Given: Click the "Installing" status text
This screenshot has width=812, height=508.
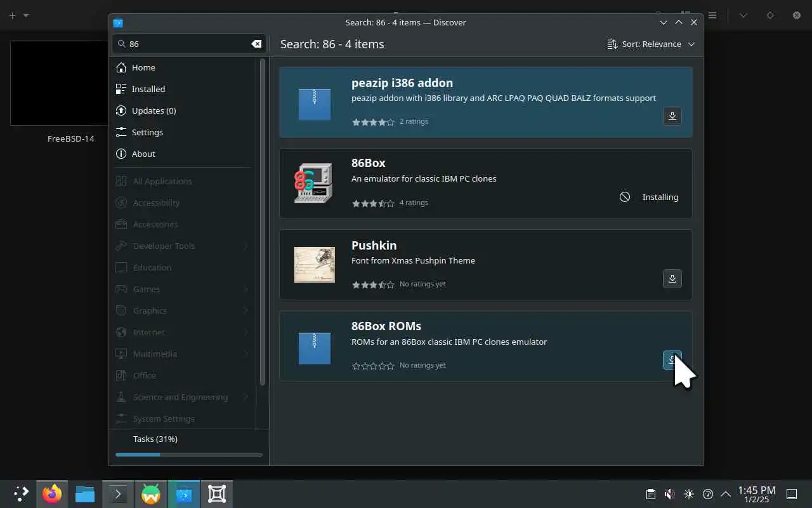Looking at the screenshot, I should (x=660, y=197).
